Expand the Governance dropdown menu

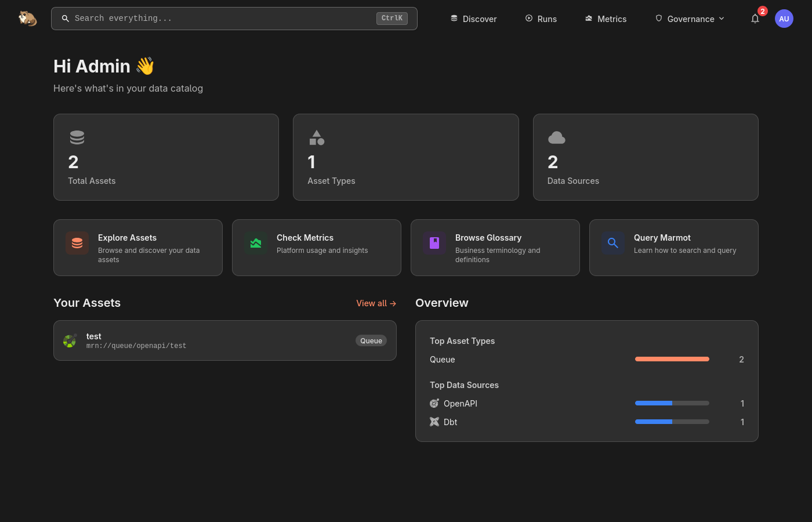(690, 19)
